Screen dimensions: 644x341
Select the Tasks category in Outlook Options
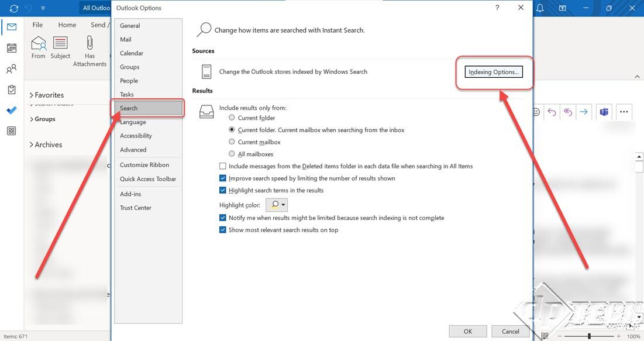tap(148, 95)
